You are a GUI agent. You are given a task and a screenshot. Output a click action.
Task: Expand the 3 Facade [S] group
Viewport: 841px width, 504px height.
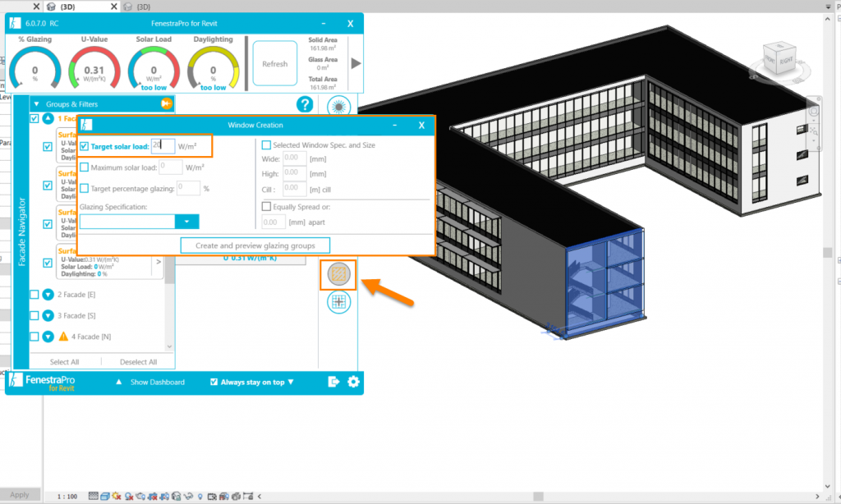[48, 315]
